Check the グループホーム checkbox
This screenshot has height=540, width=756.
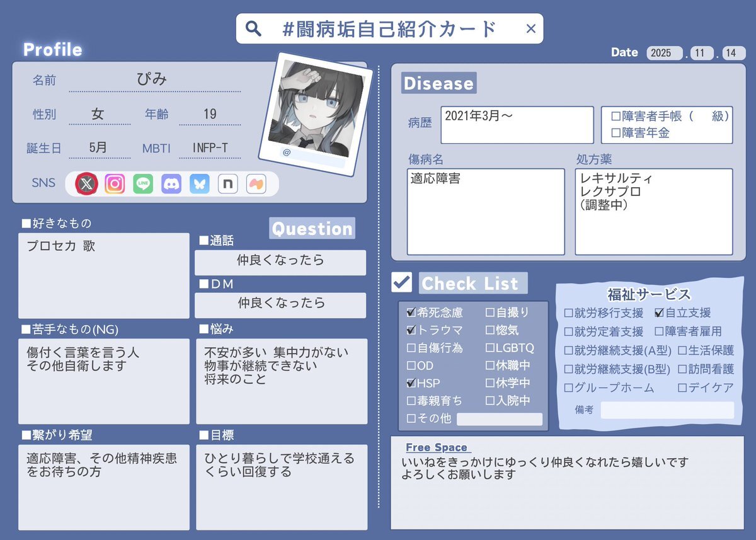point(568,388)
